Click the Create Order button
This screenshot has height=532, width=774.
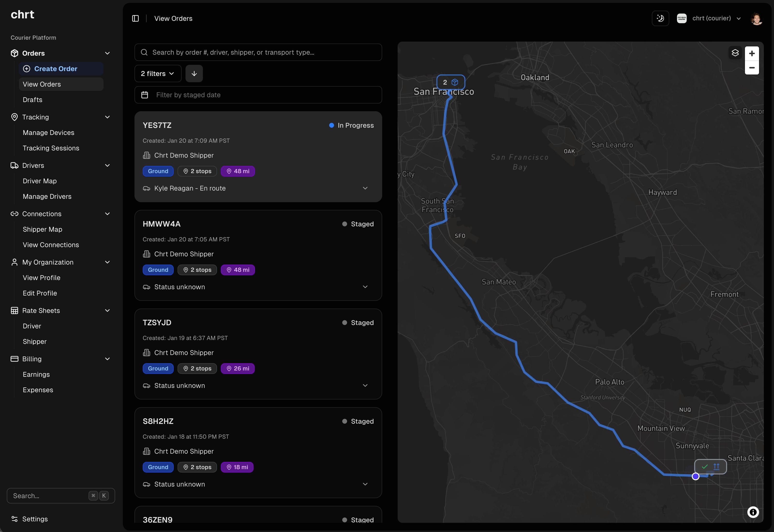(56, 69)
